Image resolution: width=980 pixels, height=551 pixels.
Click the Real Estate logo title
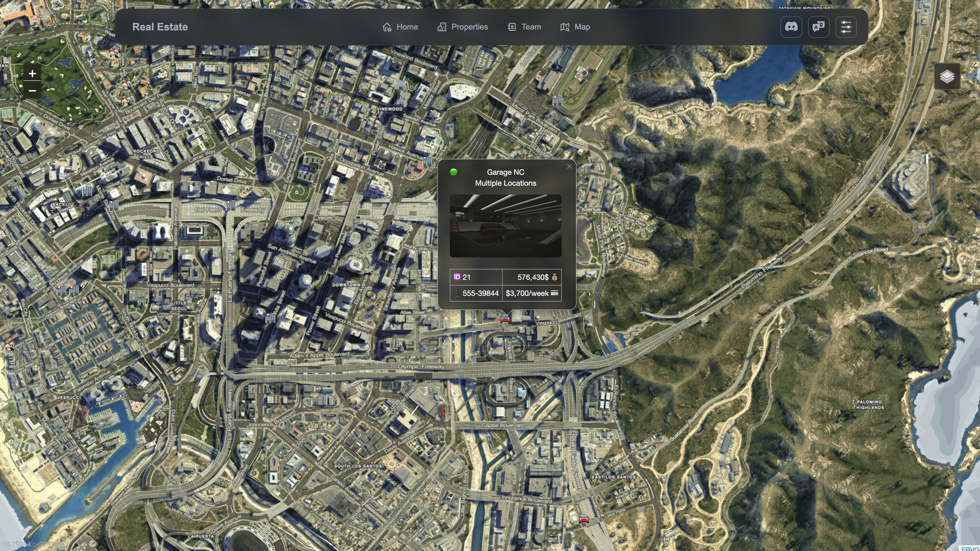coord(160,27)
